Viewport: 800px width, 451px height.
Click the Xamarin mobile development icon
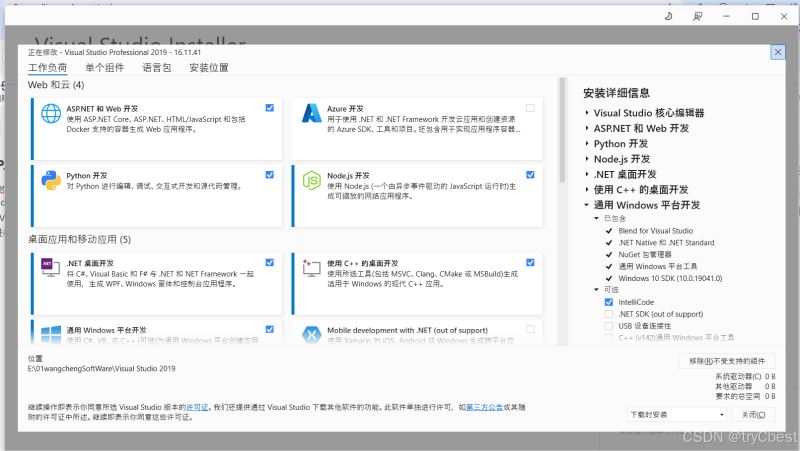[x=311, y=335]
